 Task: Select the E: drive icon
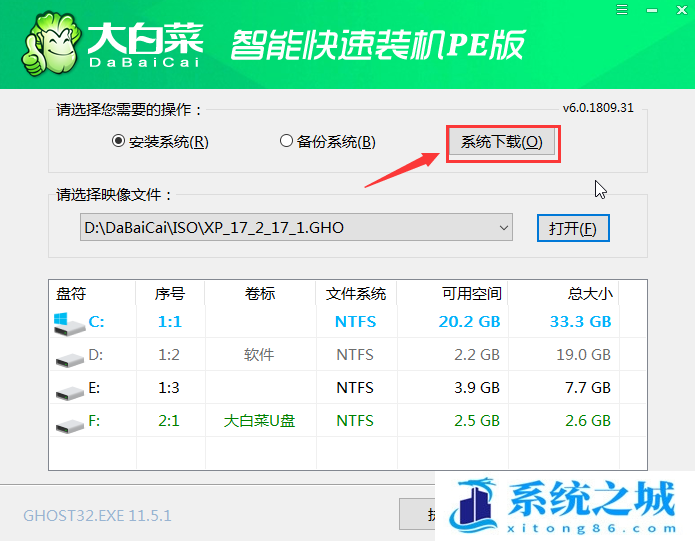tap(70, 391)
